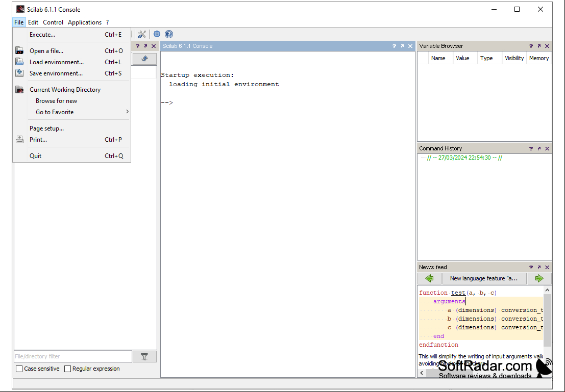Show the next news item with green right arrow
565x392 pixels.
pyautogui.click(x=539, y=278)
